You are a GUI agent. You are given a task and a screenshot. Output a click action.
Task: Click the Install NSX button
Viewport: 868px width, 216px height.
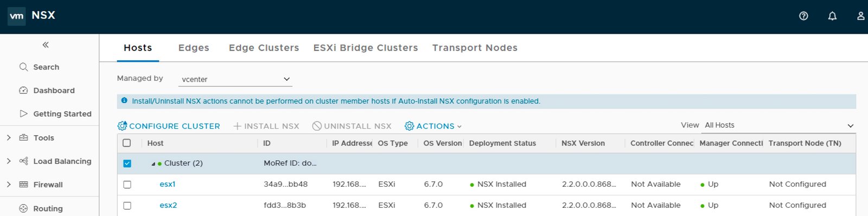[266, 126]
